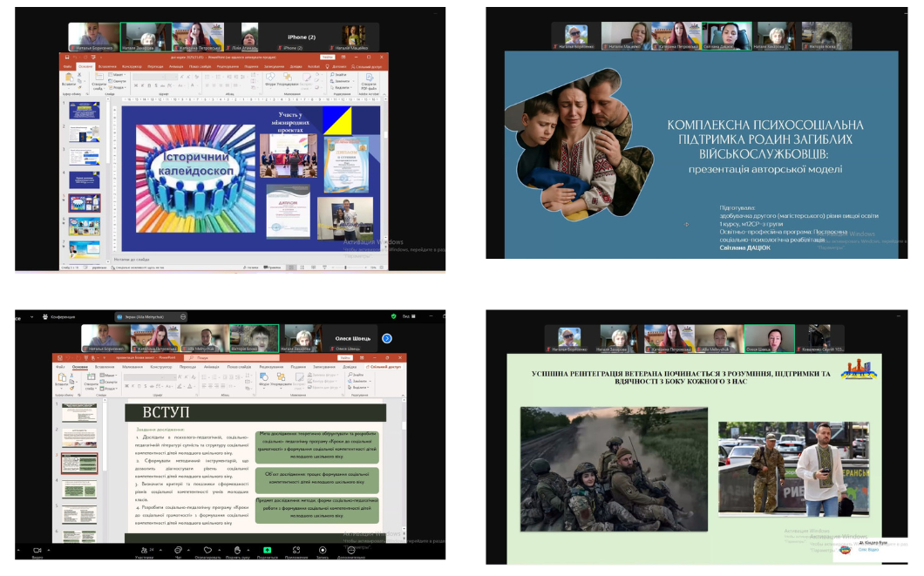Screen dimensions: 924x576
Task: Click Замінити in the Історичний калейдоскоп ribbon
Action: pos(340,81)
